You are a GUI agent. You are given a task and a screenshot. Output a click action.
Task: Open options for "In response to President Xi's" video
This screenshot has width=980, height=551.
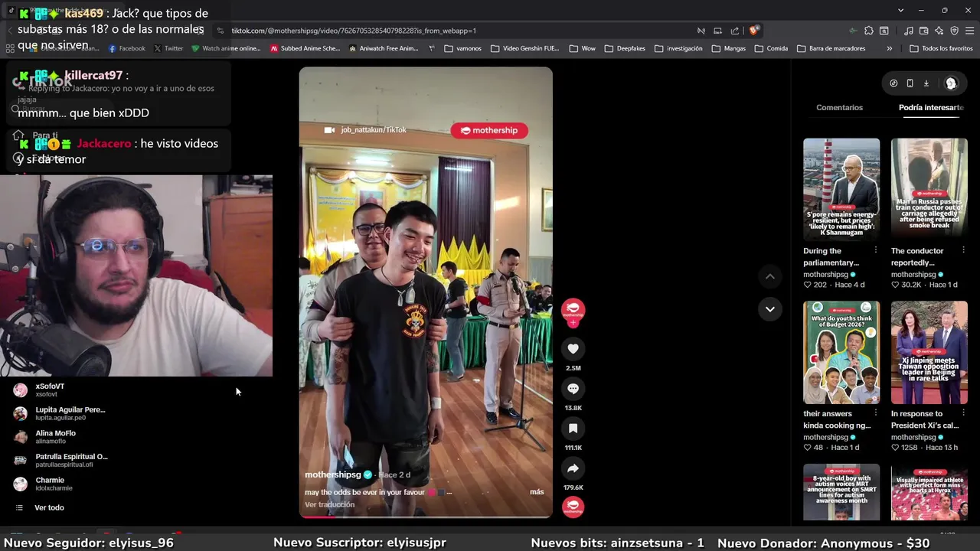point(963,413)
